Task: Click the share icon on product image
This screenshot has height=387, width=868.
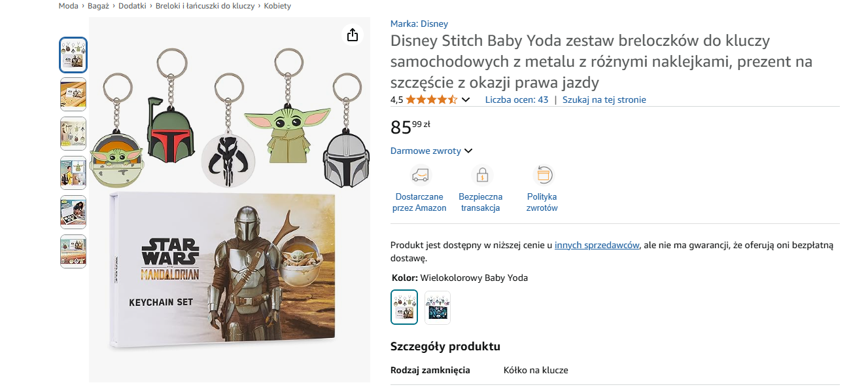Action: point(353,35)
